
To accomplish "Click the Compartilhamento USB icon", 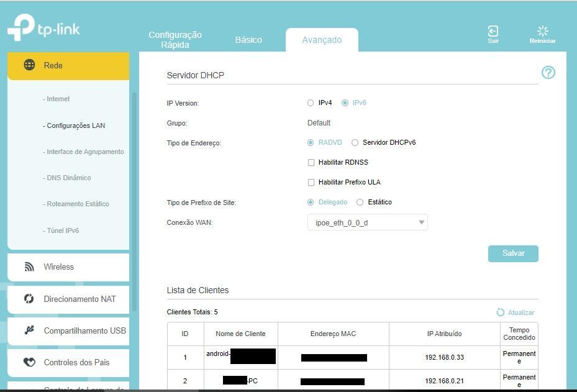I will pos(29,330).
